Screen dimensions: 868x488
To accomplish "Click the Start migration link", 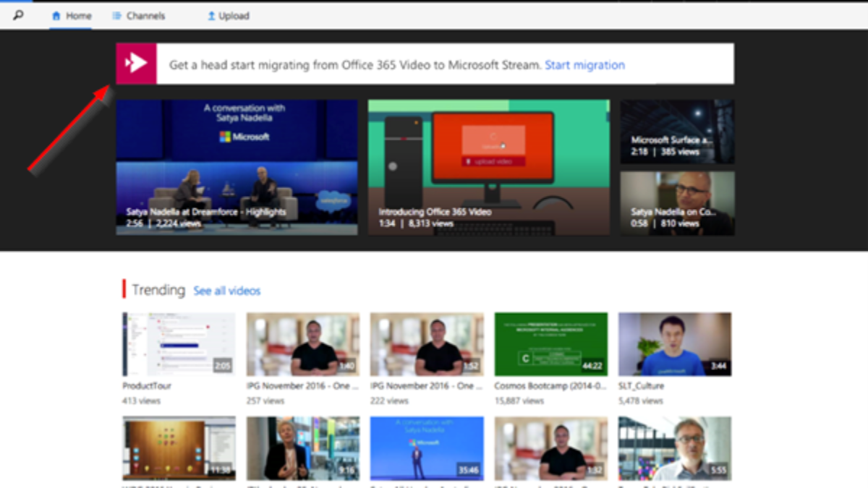I will [x=584, y=65].
